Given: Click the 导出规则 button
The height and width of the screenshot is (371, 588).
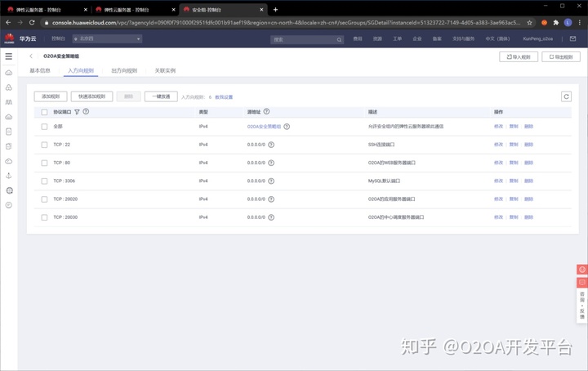Looking at the screenshot, I should tap(560, 57).
